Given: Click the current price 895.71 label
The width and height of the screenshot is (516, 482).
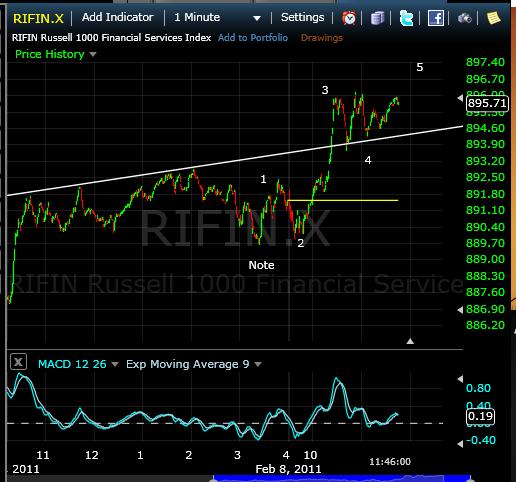Looking at the screenshot, I should point(487,103).
